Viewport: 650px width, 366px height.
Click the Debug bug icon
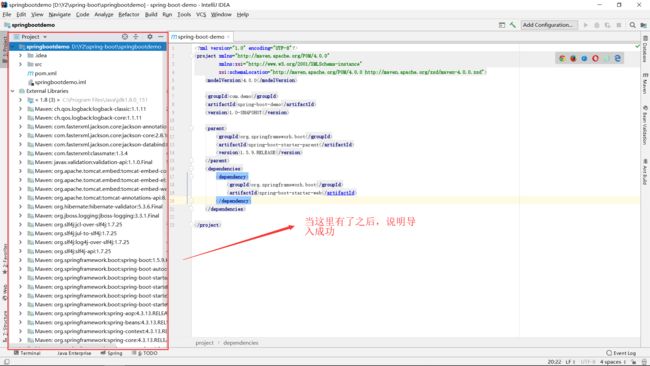pos(597,25)
